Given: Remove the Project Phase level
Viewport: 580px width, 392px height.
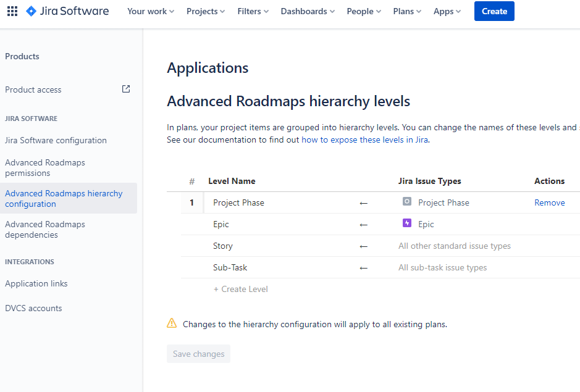Looking at the screenshot, I should click(x=549, y=202).
